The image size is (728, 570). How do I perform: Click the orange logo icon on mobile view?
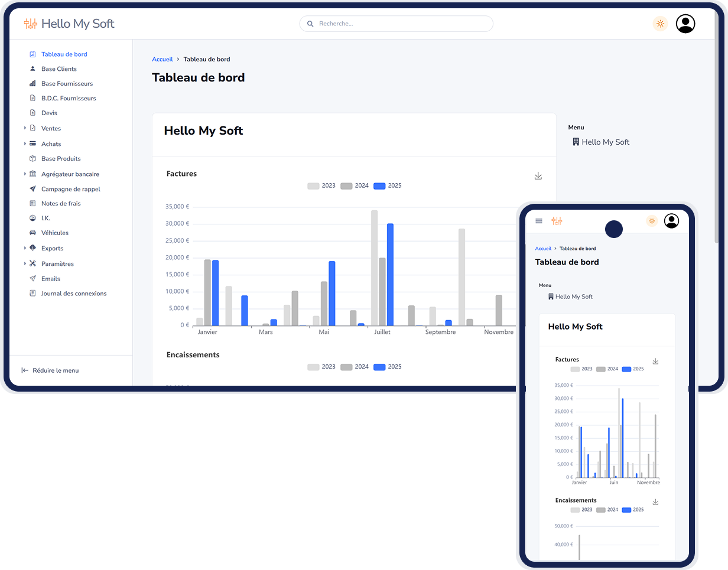(557, 221)
